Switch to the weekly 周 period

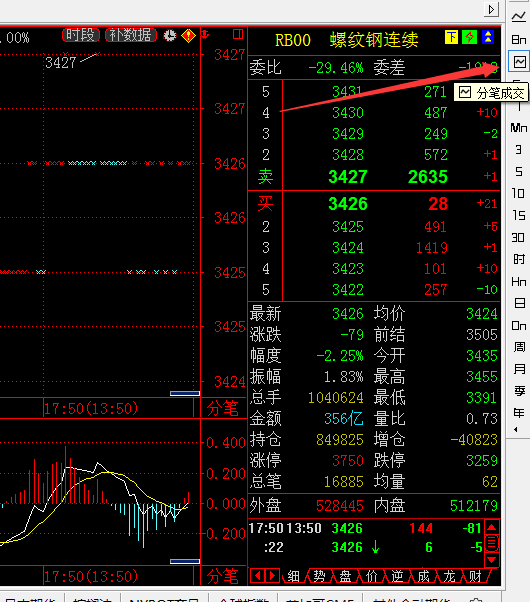click(519, 347)
